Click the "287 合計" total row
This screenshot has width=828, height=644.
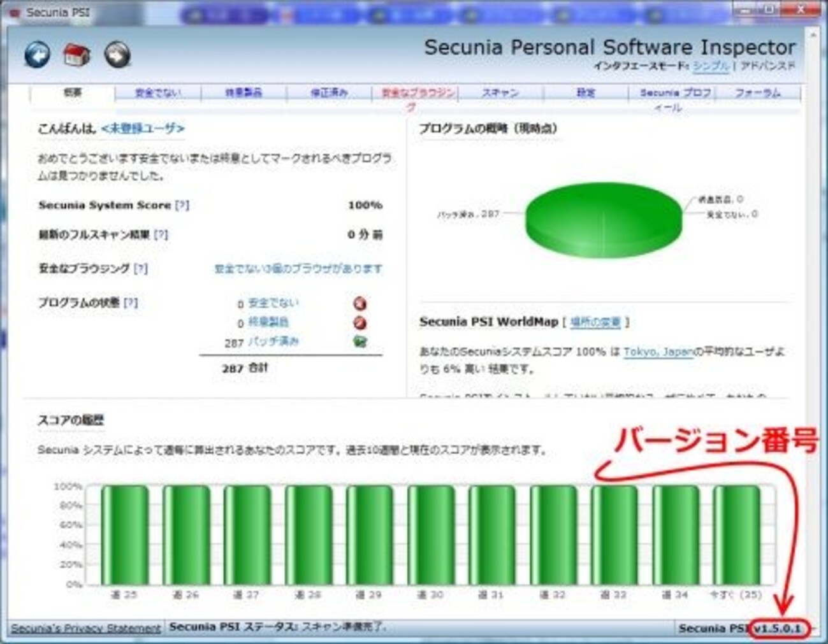click(x=245, y=368)
